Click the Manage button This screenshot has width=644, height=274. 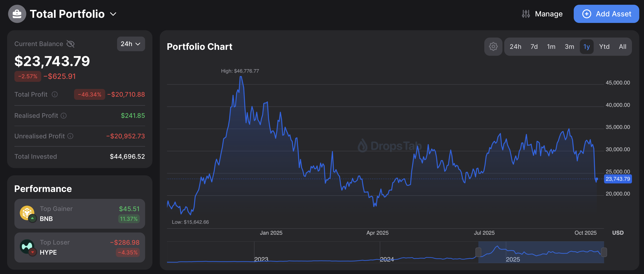click(548, 14)
